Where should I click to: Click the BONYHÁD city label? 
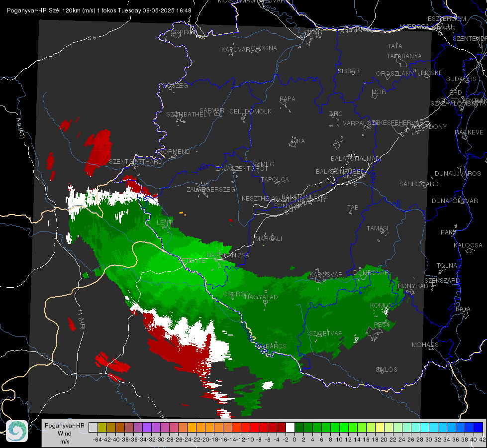(413, 286)
